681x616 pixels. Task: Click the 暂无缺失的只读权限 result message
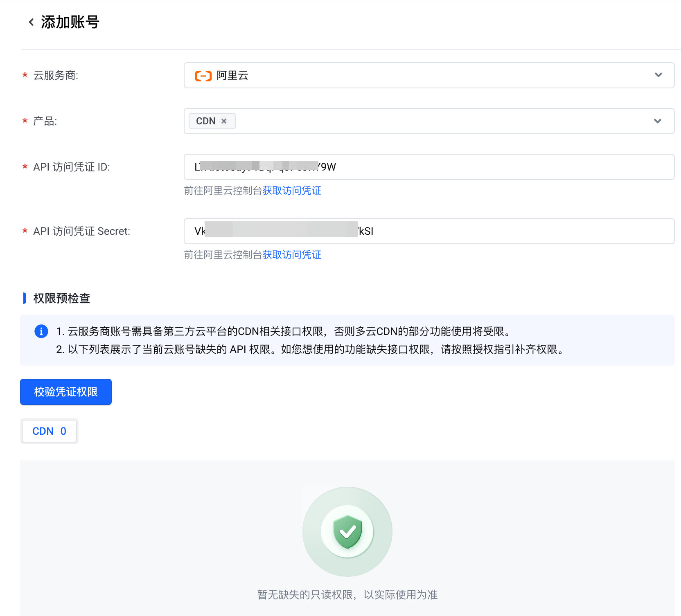coord(347,595)
